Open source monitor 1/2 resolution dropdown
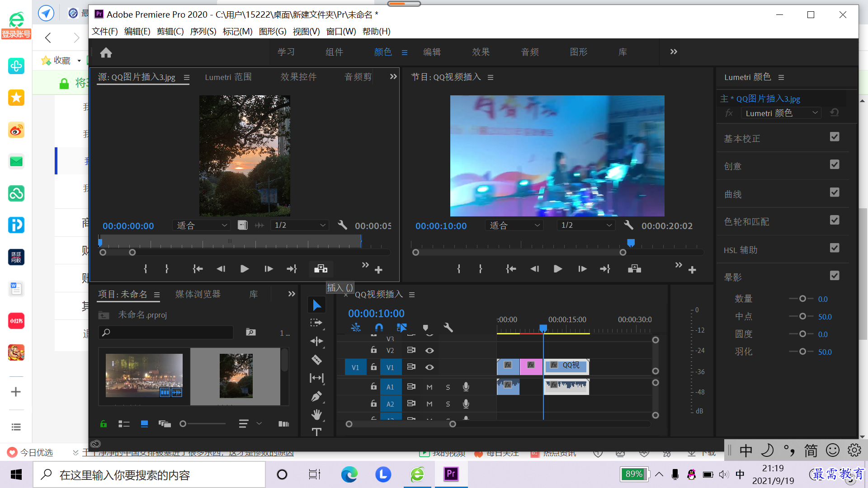This screenshot has width=868, height=488. (x=300, y=225)
